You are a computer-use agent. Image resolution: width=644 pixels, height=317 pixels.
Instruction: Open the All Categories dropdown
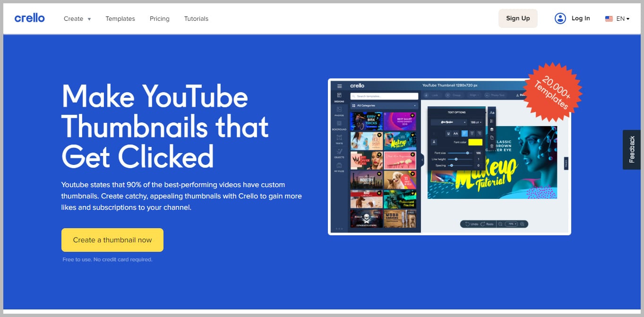(384, 105)
